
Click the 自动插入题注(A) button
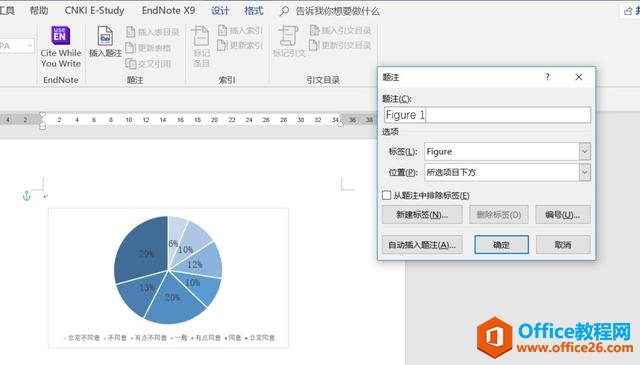(x=422, y=245)
